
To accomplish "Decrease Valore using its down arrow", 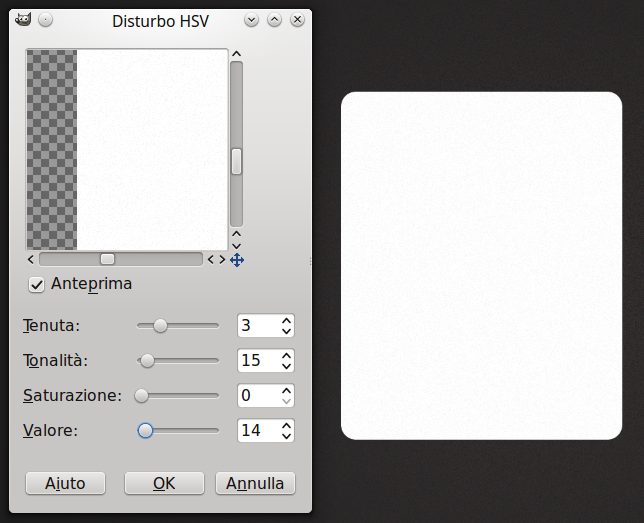I will point(287,436).
